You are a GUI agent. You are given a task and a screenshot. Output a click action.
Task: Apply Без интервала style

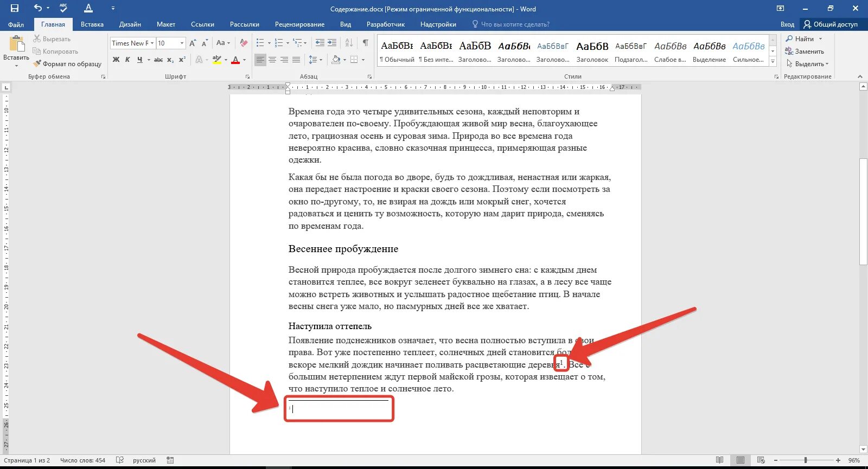(436, 52)
